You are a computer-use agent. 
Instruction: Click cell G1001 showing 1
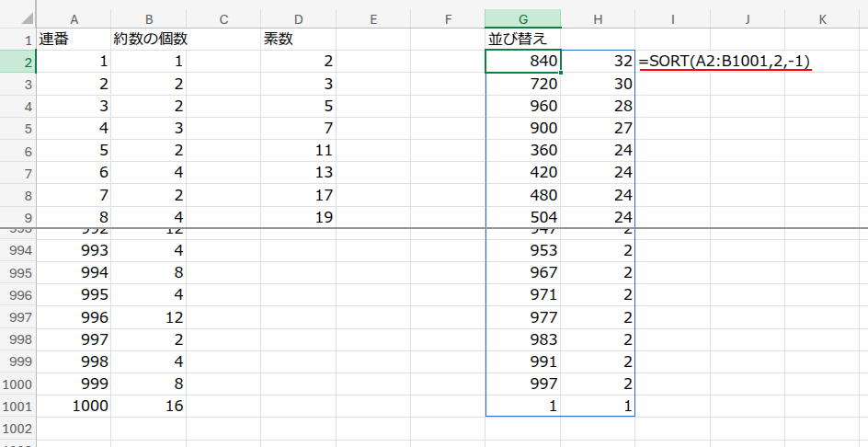coord(522,406)
